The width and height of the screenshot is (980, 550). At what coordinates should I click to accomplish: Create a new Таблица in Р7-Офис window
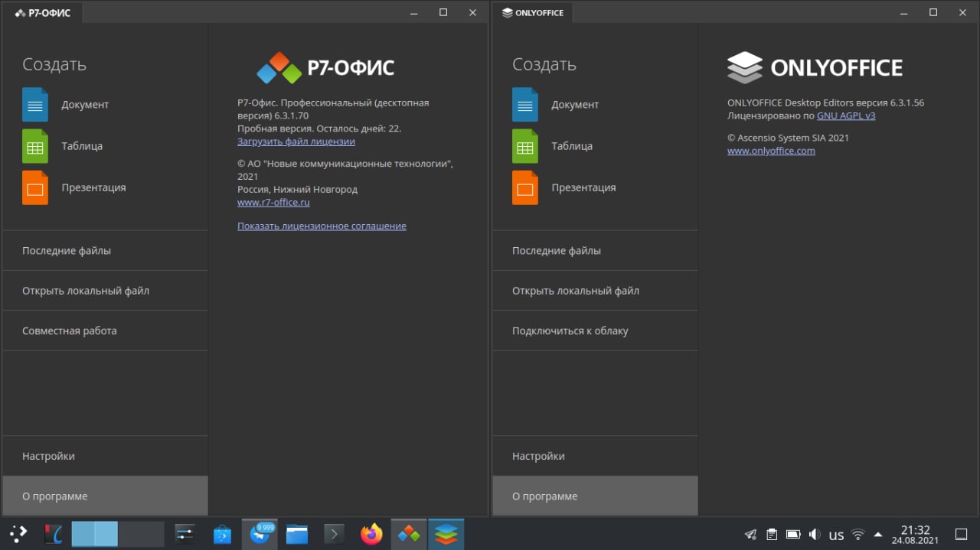pos(63,146)
